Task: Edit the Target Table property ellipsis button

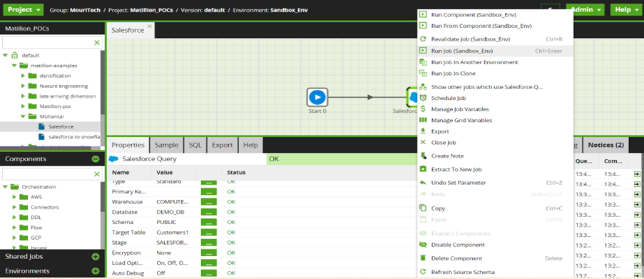Action: pos(209,233)
